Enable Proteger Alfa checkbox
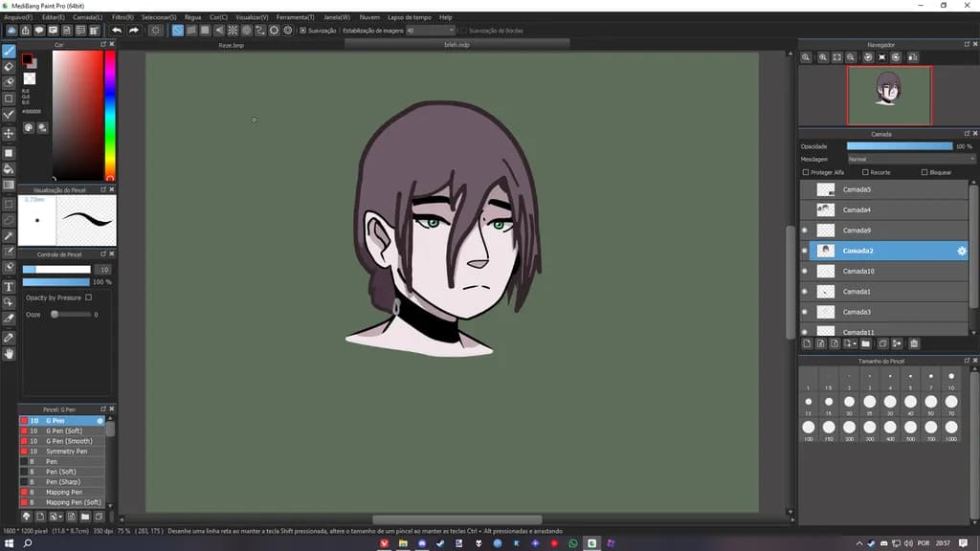Screen dimensions: 980x551 806,172
